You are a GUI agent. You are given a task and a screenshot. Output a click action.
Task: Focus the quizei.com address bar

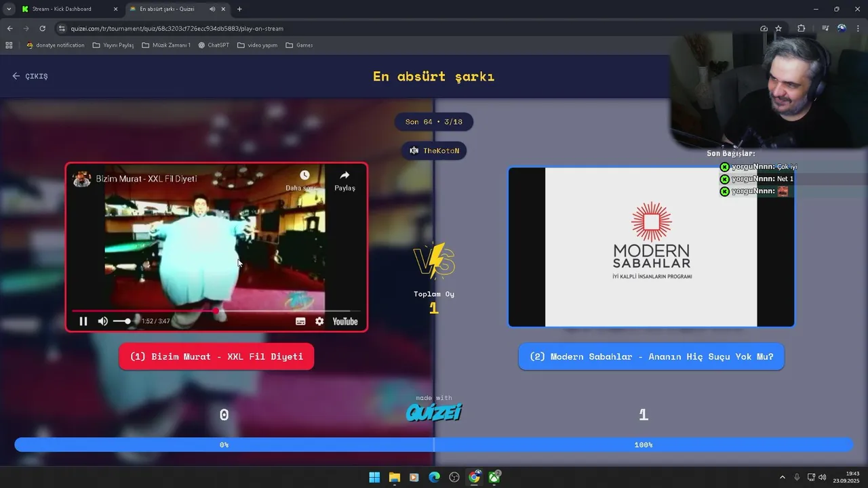coord(407,28)
